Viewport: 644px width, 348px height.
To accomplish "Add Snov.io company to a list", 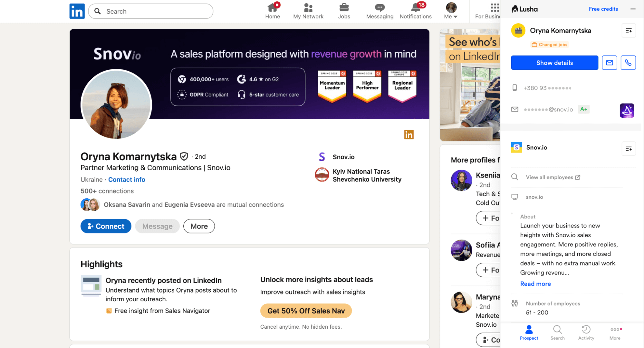I will click(x=628, y=149).
